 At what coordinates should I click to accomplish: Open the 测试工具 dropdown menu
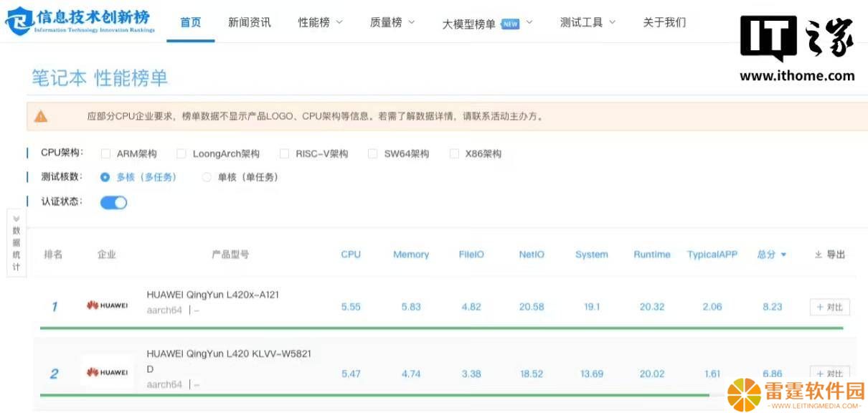(x=588, y=22)
